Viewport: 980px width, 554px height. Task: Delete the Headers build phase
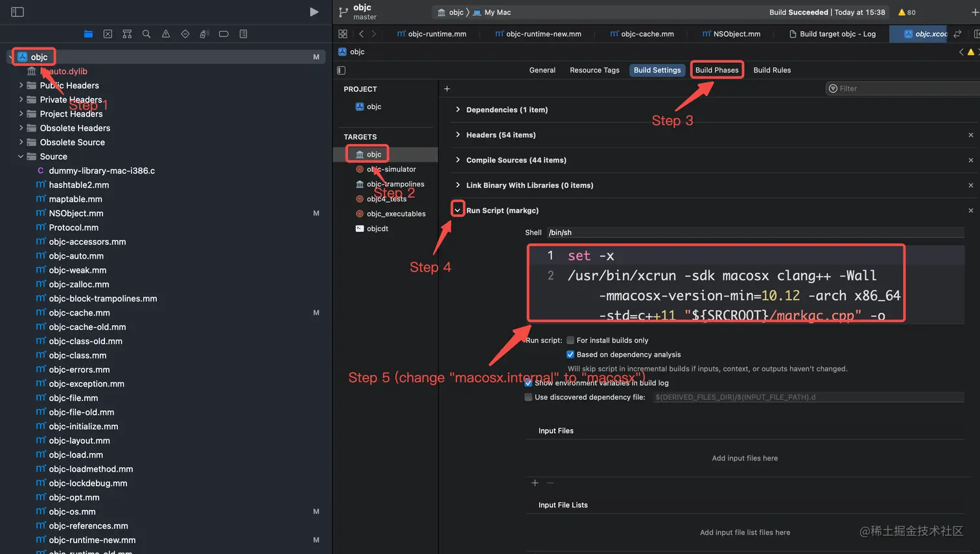(970, 135)
